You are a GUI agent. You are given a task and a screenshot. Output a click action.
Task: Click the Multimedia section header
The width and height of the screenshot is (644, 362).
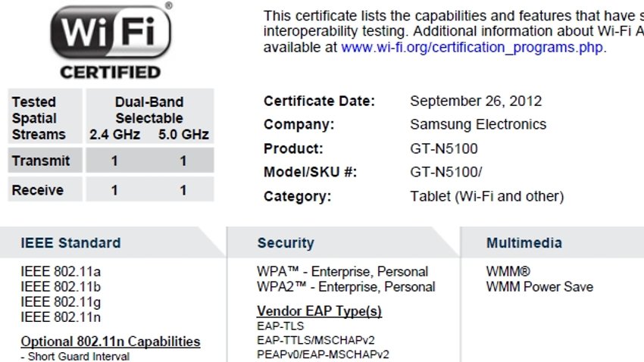pyautogui.click(x=524, y=243)
